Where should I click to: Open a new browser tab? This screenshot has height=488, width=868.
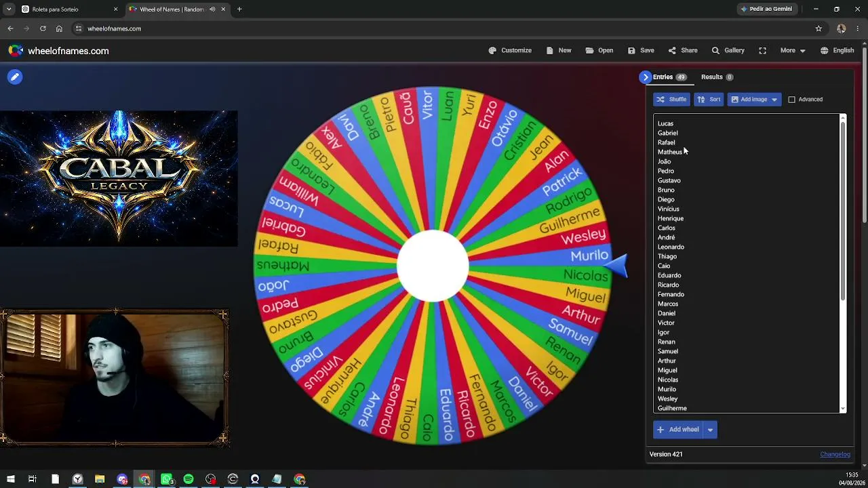pyautogui.click(x=239, y=9)
